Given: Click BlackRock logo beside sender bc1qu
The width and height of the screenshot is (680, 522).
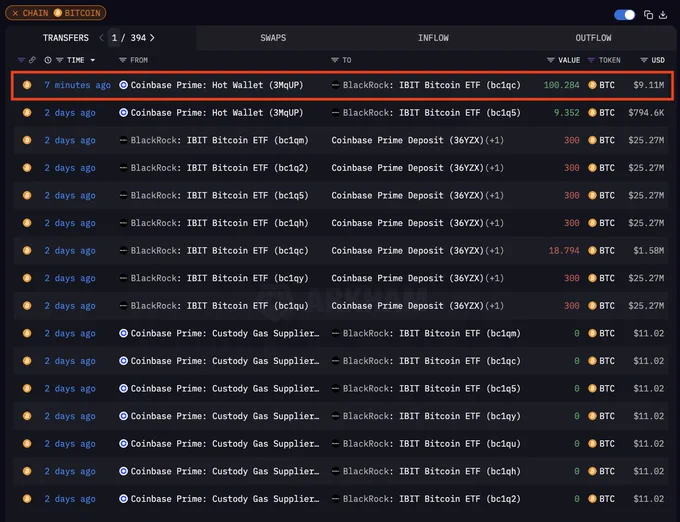Looking at the screenshot, I should [x=124, y=306].
